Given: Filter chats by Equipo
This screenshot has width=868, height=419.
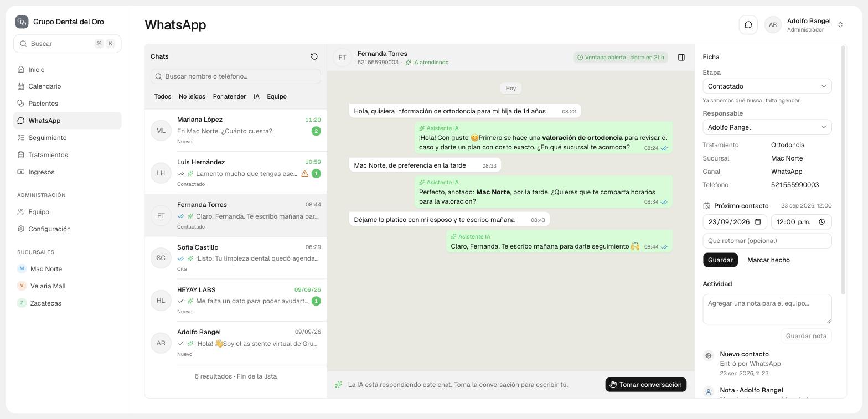Looking at the screenshot, I should click(x=277, y=96).
